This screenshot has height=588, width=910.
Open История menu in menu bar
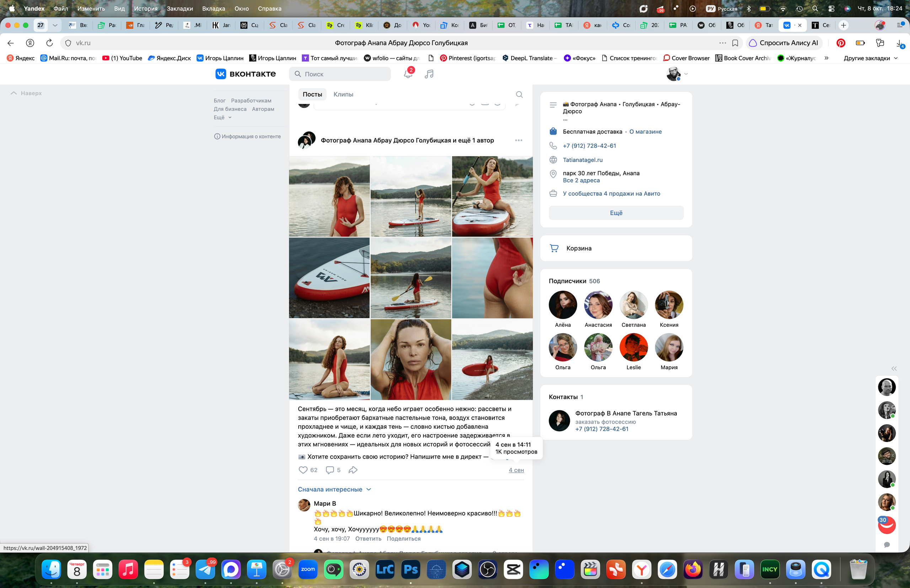[145, 9]
